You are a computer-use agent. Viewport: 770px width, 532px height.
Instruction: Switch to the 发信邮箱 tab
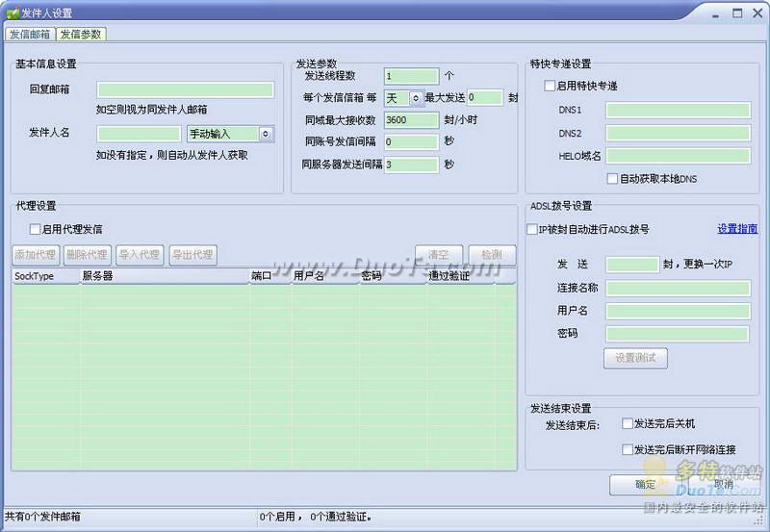[29, 34]
